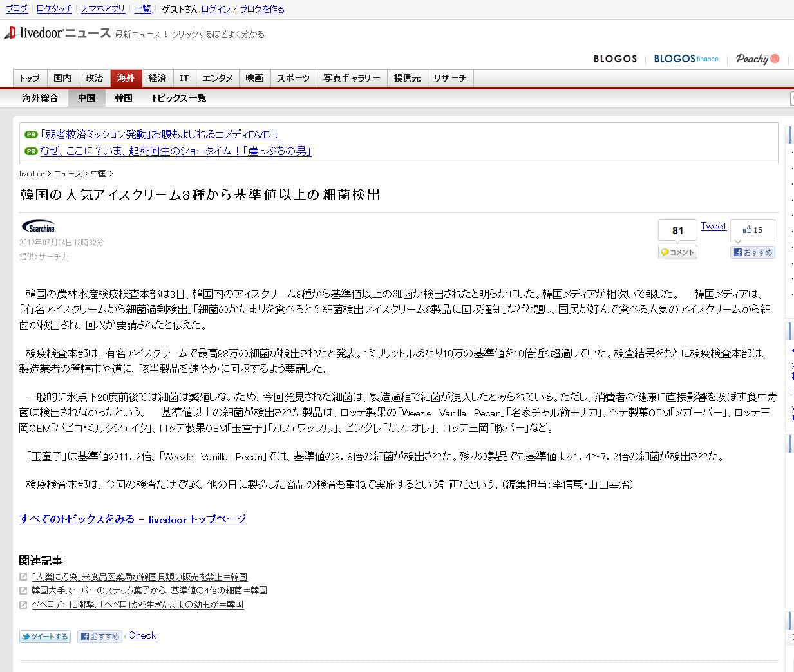This screenshot has height=672, width=794.
Task: Click the date 2012年07月04日 13時32分
Action: [61, 243]
